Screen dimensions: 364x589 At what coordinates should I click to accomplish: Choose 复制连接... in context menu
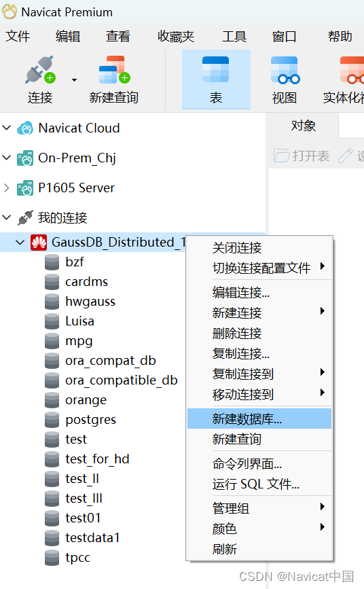(x=259, y=353)
